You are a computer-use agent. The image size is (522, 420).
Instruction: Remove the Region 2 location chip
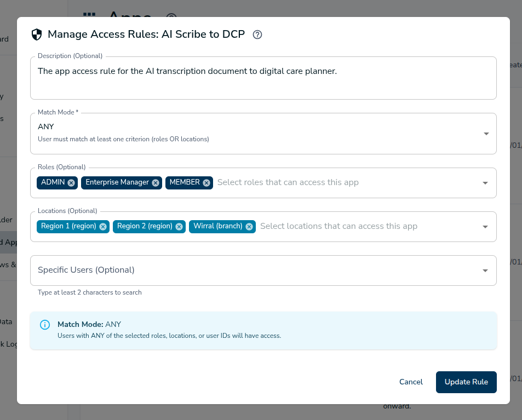179,226
